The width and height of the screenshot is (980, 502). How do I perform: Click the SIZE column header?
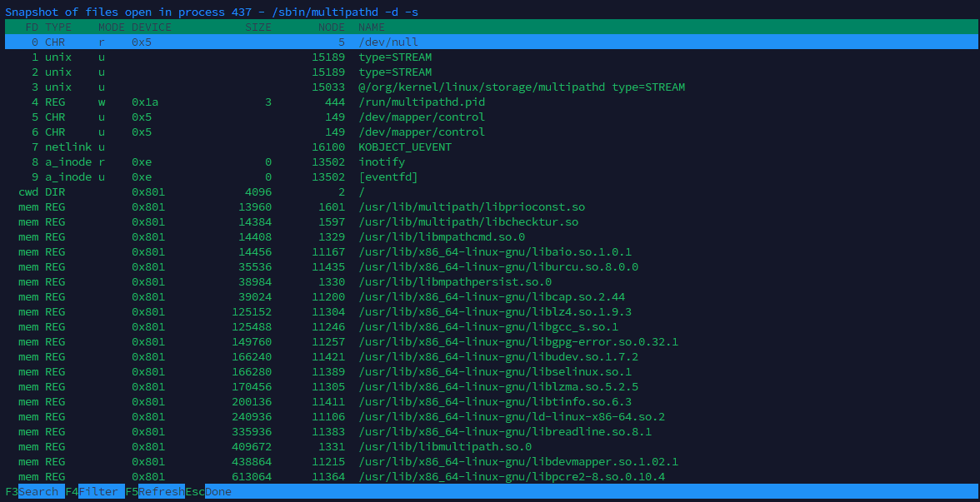coord(258,27)
